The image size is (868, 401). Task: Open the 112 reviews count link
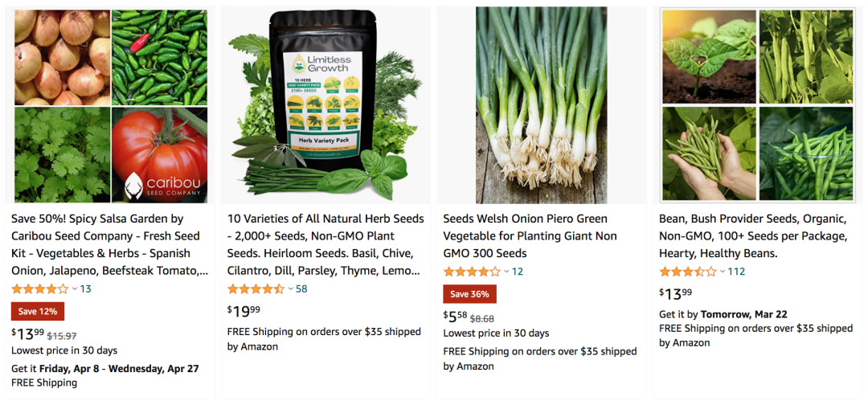point(736,272)
